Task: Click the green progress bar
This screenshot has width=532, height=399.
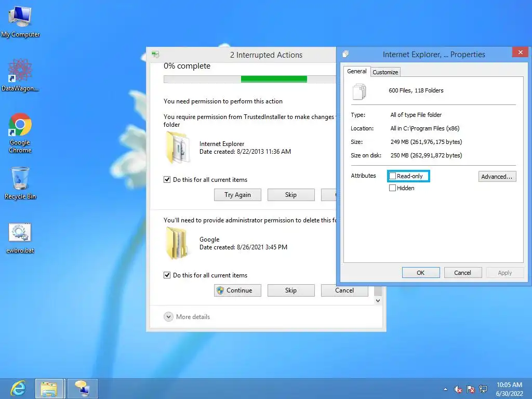Action: tap(274, 79)
